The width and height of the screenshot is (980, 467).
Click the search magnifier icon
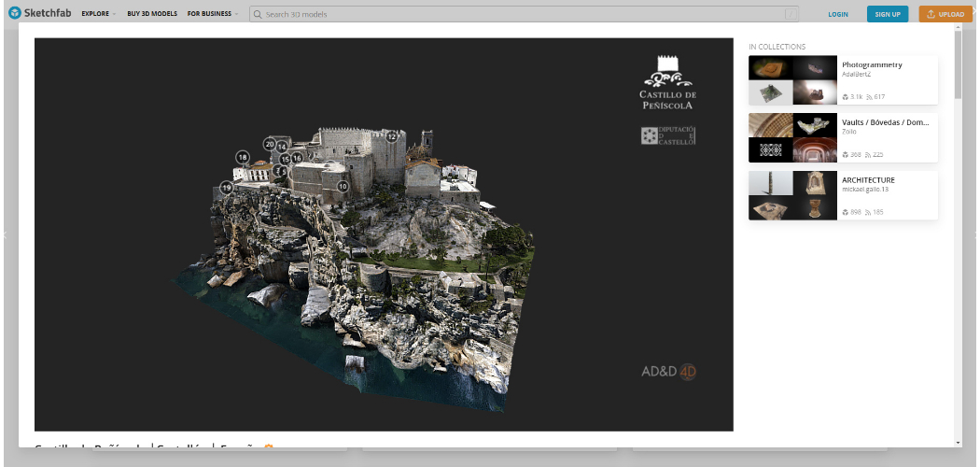pos(257,14)
